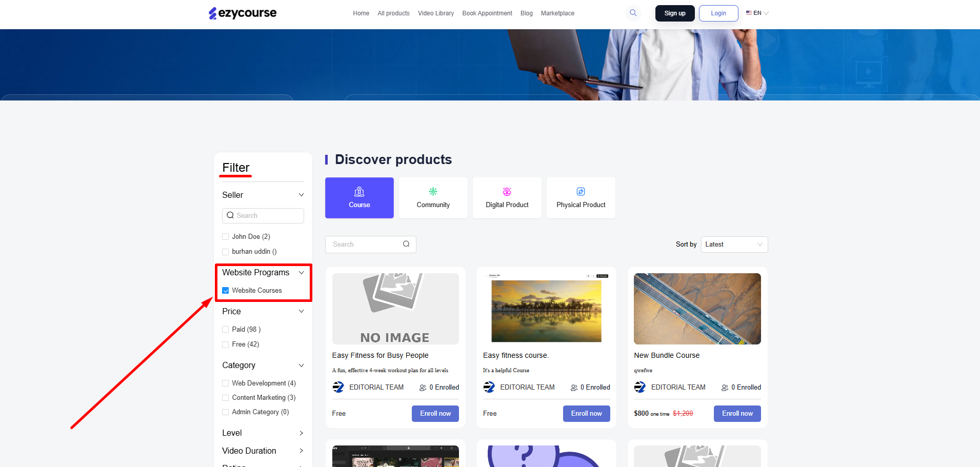Collapse the Website Programs section
Screen dimensions: 980x467
301,272
